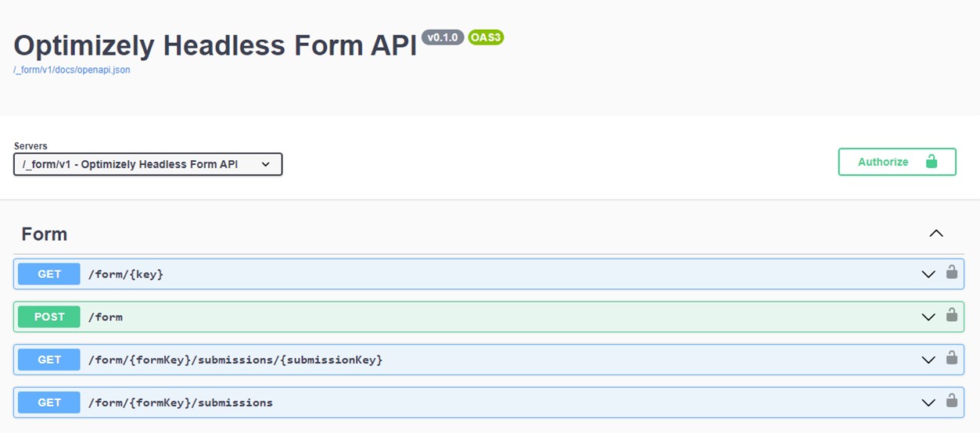Image resolution: width=980 pixels, height=433 pixels.
Task: Collapse the Form section
Action: point(935,234)
